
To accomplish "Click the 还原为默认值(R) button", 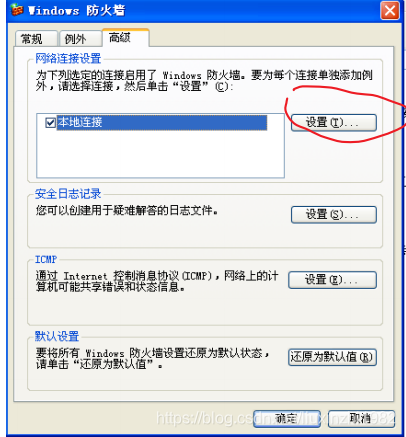I will tap(332, 357).
